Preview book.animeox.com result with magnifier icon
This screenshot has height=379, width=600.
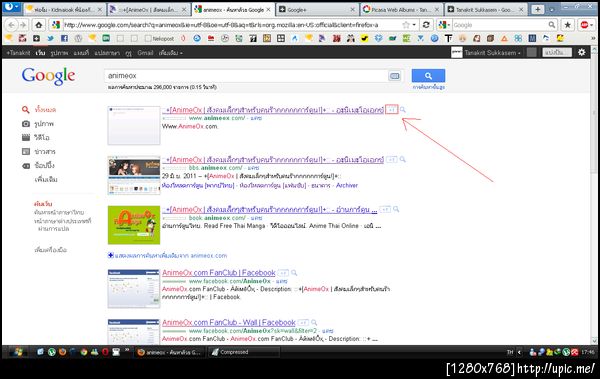(x=396, y=209)
